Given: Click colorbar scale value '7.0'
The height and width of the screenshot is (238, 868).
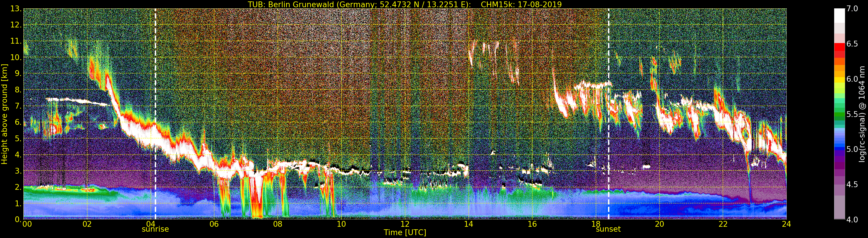Looking at the screenshot, I should (x=852, y=9).
